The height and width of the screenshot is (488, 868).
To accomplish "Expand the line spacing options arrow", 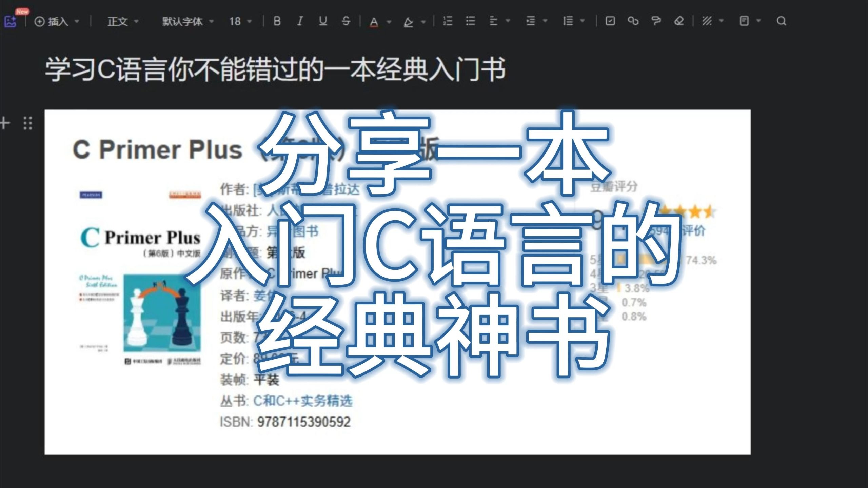I will (x=583, y=21).
